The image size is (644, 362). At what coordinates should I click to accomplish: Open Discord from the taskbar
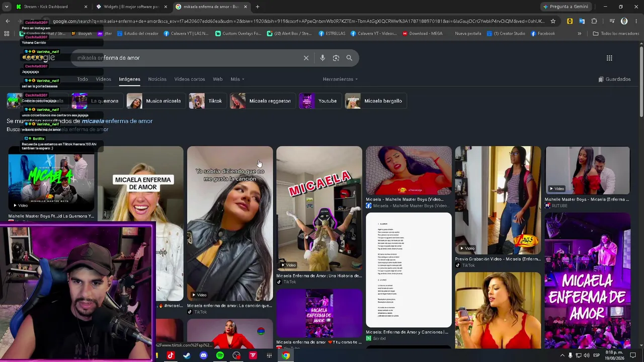(x=203, y=355)
